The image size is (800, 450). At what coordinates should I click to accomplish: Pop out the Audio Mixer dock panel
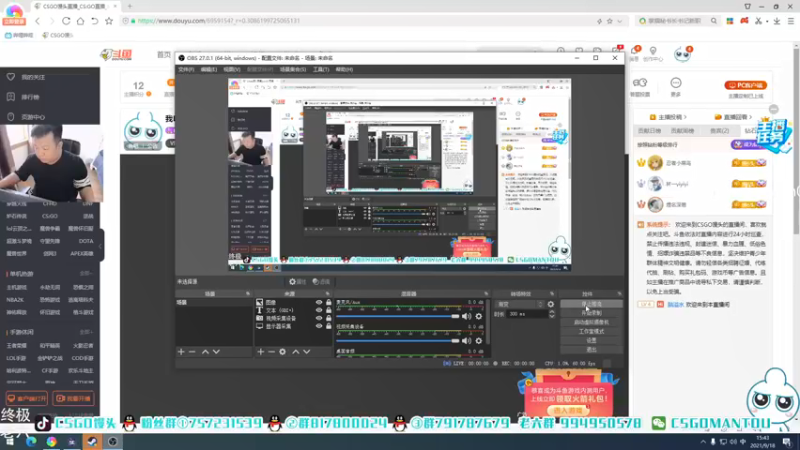tap(486, 294)
